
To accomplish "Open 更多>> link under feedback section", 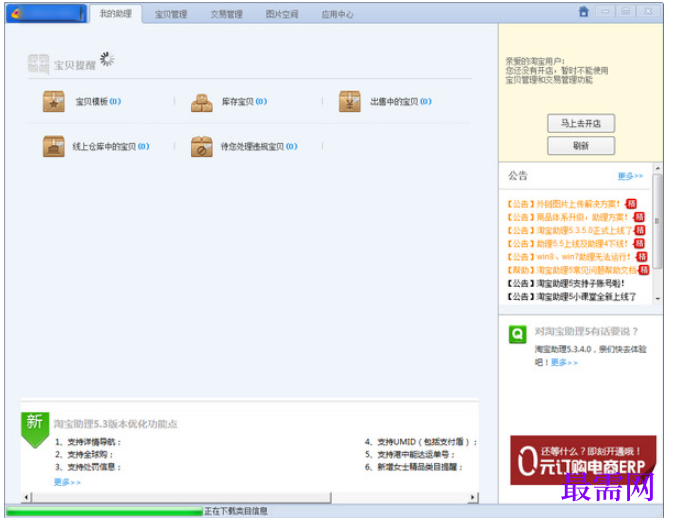I will coord(564,363).
